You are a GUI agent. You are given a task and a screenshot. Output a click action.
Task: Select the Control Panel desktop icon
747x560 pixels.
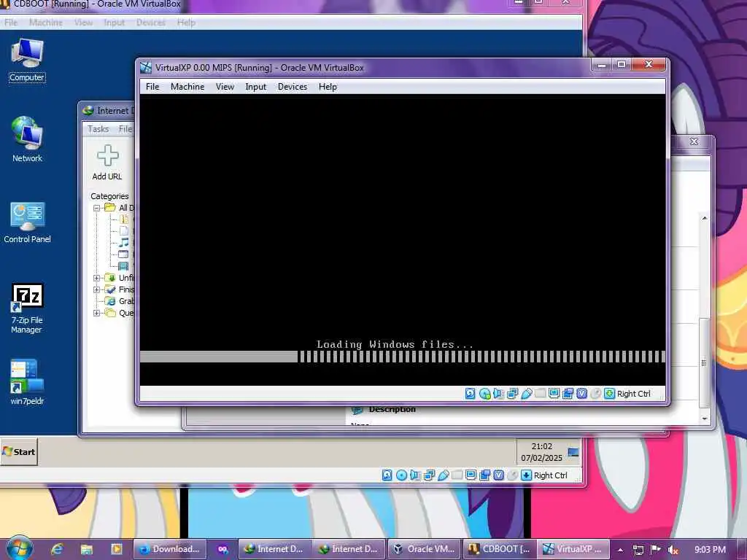[27, 223]
